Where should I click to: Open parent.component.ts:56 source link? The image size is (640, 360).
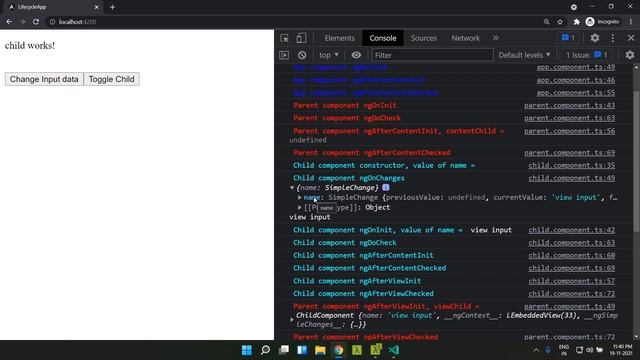[569, 131]
